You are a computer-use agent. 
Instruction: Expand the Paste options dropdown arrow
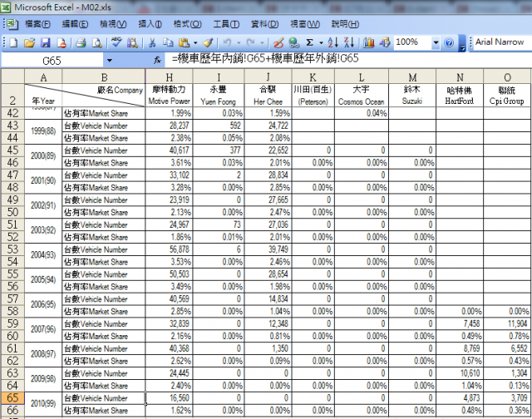[195, 43]
